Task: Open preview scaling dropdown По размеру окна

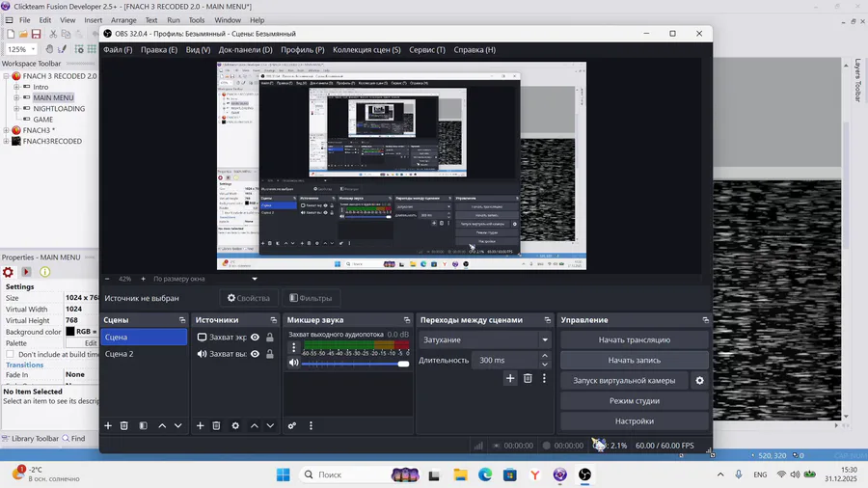Action: pos(205,279)
